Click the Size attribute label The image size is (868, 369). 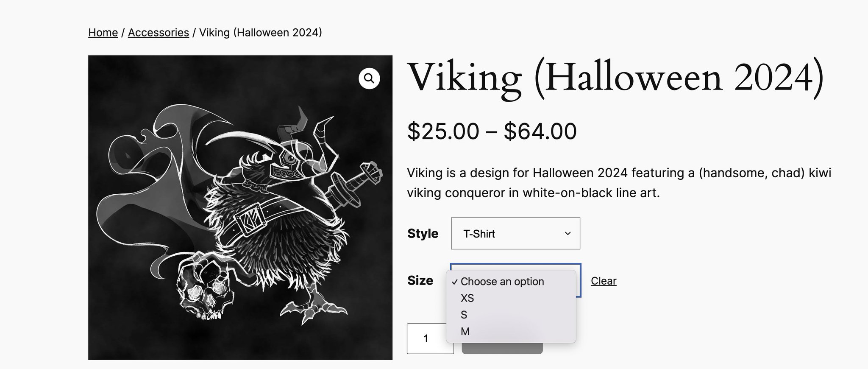[420, 280]
